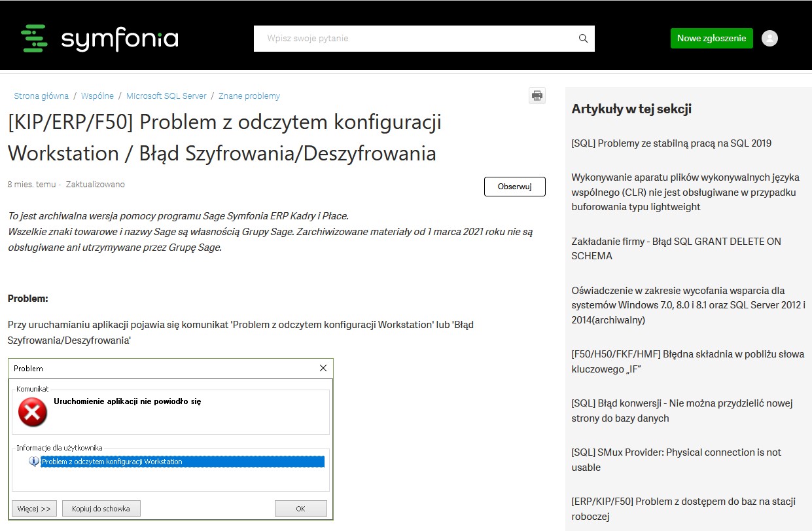Image resolution: width=812 pixels, height=531 pixels.
Task: Click the 'Informacje dla użytkownika' group label
Action: pos(60,448)
